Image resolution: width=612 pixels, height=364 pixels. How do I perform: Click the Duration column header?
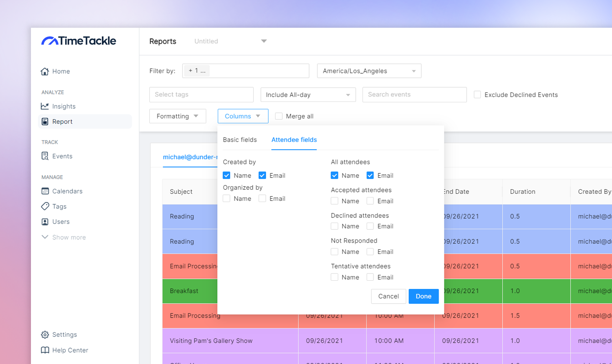click(523, 192)
